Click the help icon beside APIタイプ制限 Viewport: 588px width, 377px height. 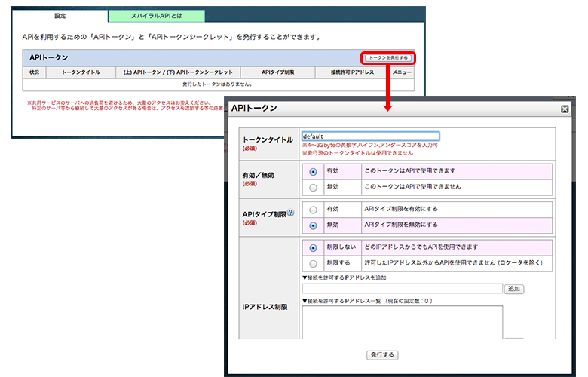(x=291, y=213)
